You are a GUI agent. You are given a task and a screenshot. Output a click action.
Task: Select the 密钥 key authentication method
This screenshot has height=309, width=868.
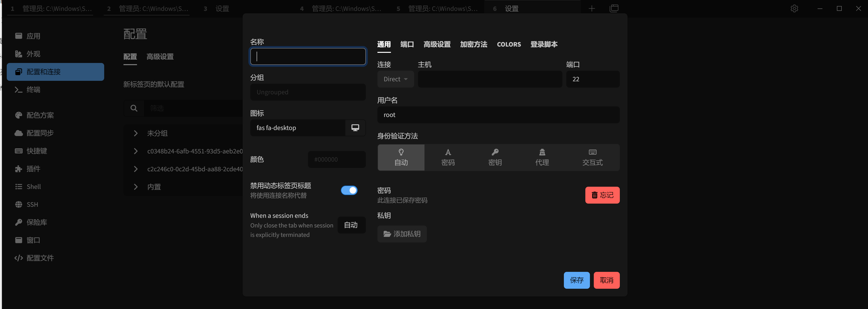pos(495,157)
